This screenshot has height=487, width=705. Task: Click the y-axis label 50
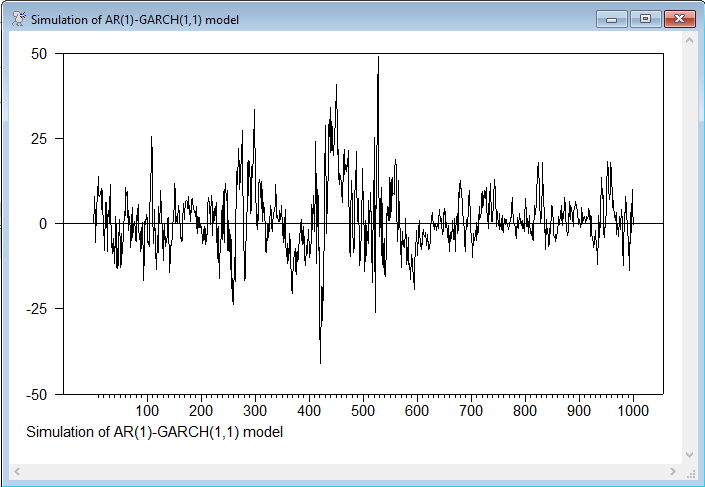click(x=39, y=53)
